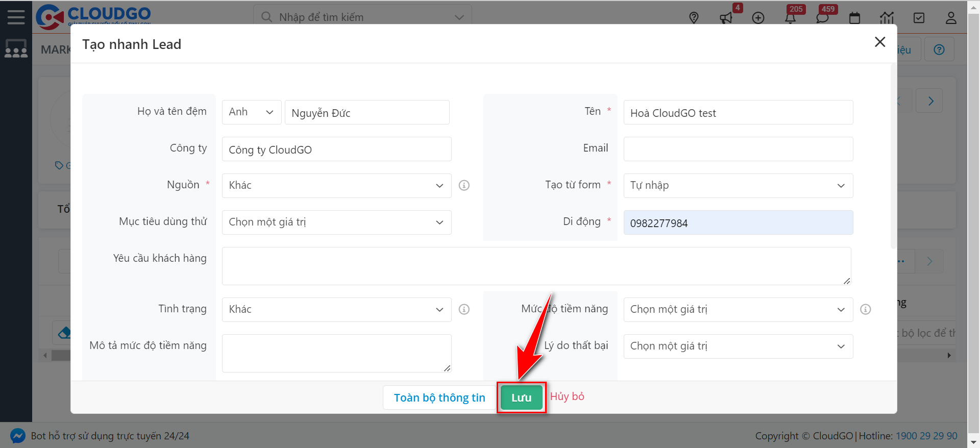Image resolution: width=980 pixels, height=448 pixels.
Task: Open the chat messages icon
Action: [822, 18]
